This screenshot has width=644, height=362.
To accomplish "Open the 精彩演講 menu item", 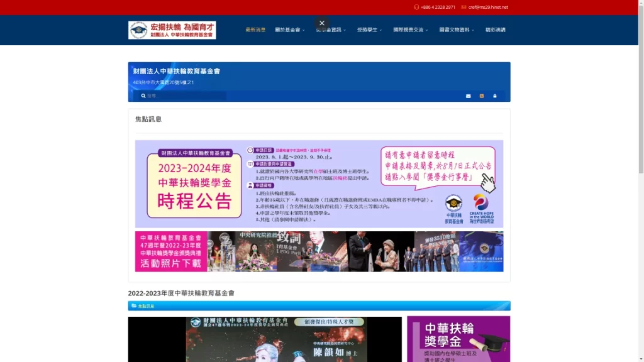I will [496, 30].
